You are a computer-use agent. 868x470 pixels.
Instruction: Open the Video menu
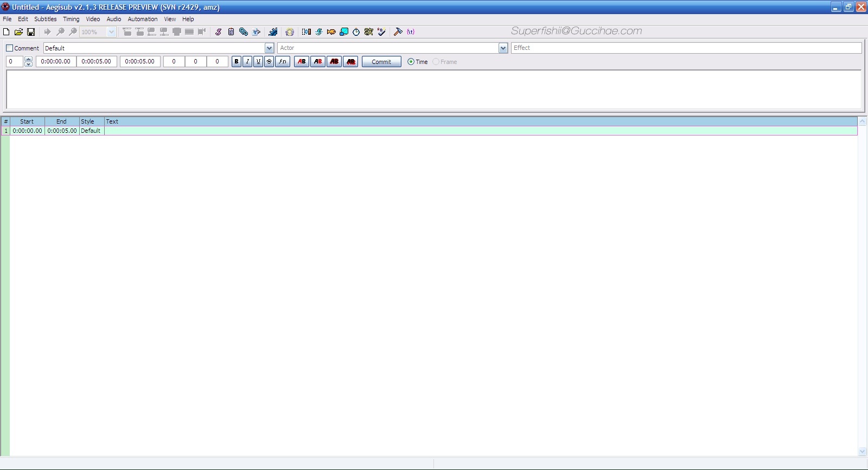(x=93, y=19)
